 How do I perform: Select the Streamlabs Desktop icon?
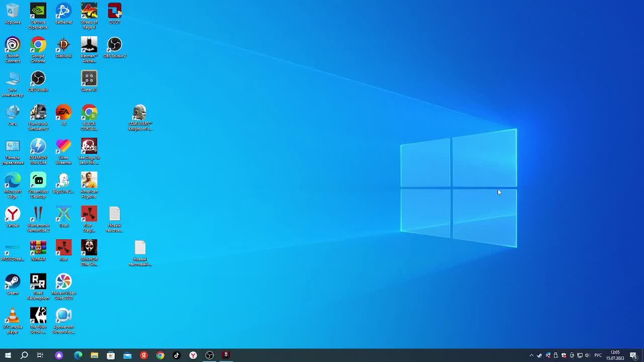(x=38, y=185)
